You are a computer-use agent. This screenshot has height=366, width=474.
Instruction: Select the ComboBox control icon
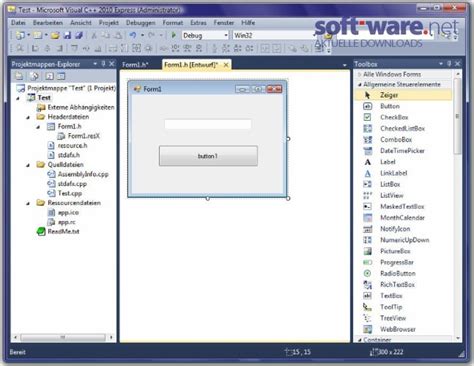[367, 140]
